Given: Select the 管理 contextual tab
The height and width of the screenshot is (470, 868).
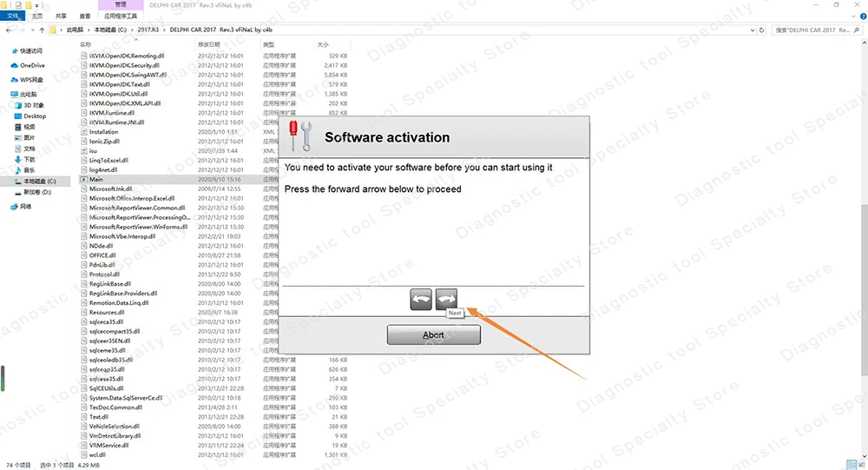Looking at the screenshot, I should click(121, 4).
